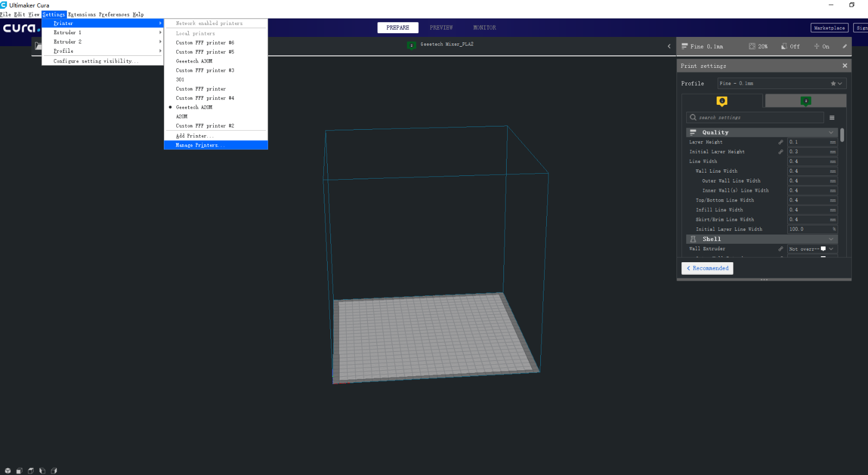
Task: Switch to the left view cube icon
Action: 42,471
